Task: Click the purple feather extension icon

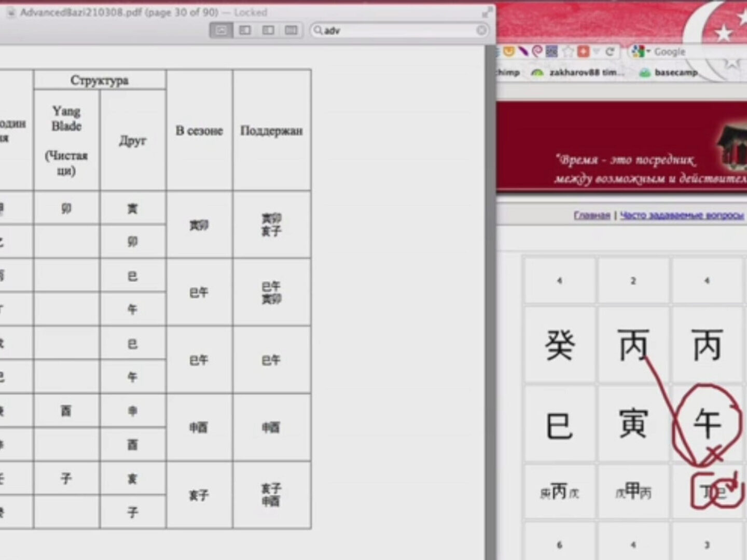Action: coord(523,51)
